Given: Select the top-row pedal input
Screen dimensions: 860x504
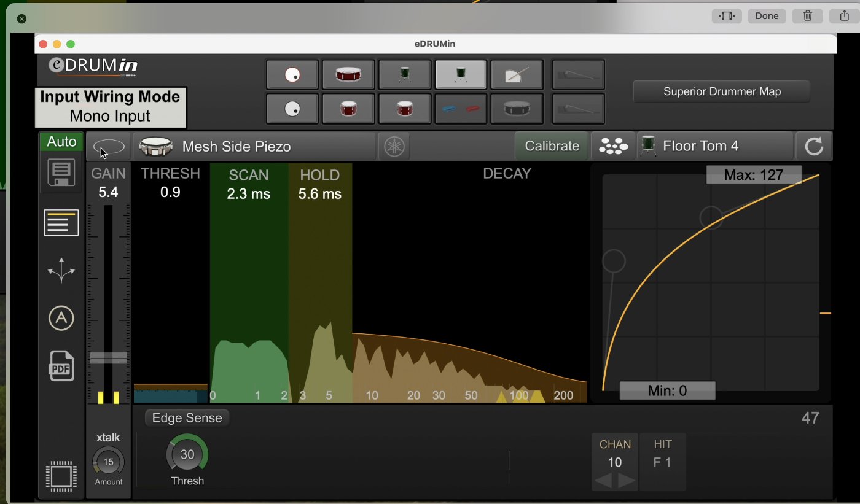Looking at the screenshot, I should tap(578, 75).
